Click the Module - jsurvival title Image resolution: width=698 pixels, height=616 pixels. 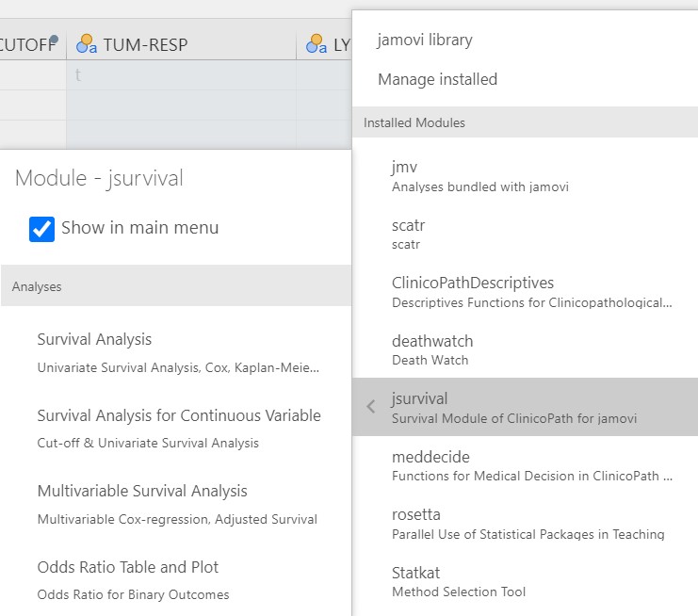[x=99, y=178]
